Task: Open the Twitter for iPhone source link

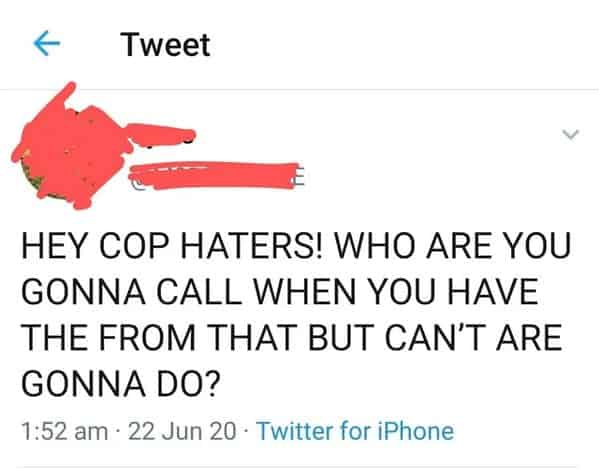Action: [356, 431]
